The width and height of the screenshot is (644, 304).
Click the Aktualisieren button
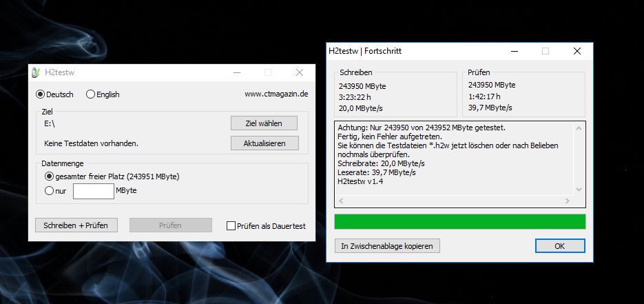coord(264,143)
